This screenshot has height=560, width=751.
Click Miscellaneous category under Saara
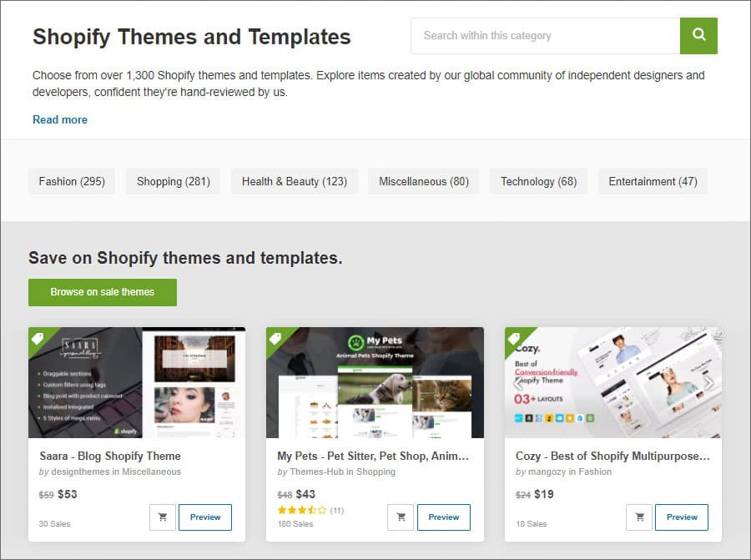tap(151, 472)
